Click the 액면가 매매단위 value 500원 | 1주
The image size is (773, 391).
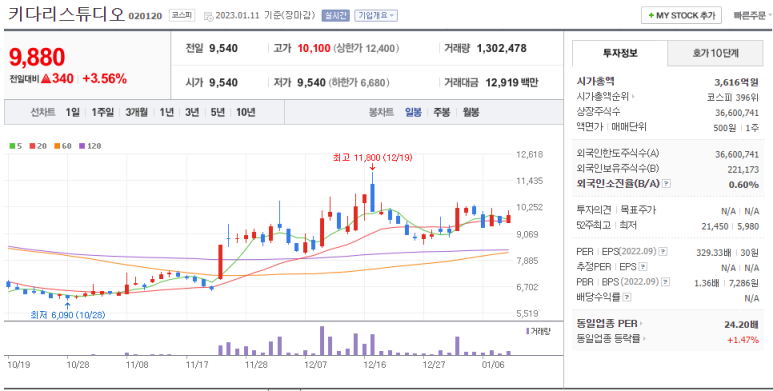click(736, 128)
